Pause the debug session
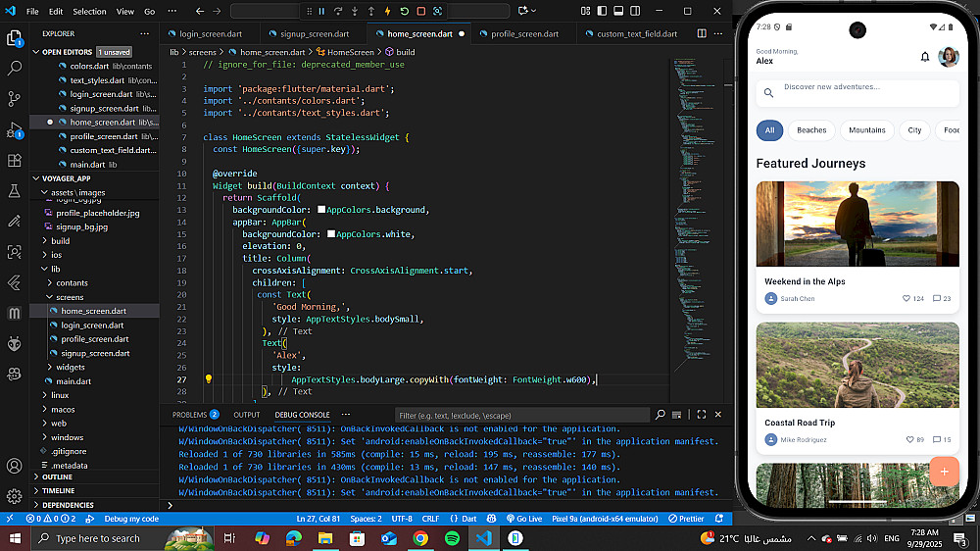The width and height of the screenshot is (980, 551). [x=321, y=12]
